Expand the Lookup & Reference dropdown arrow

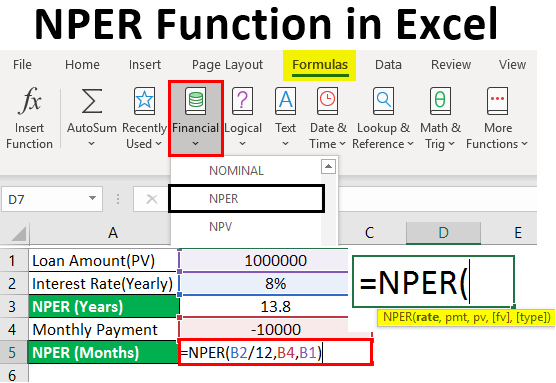coord(410,144)
